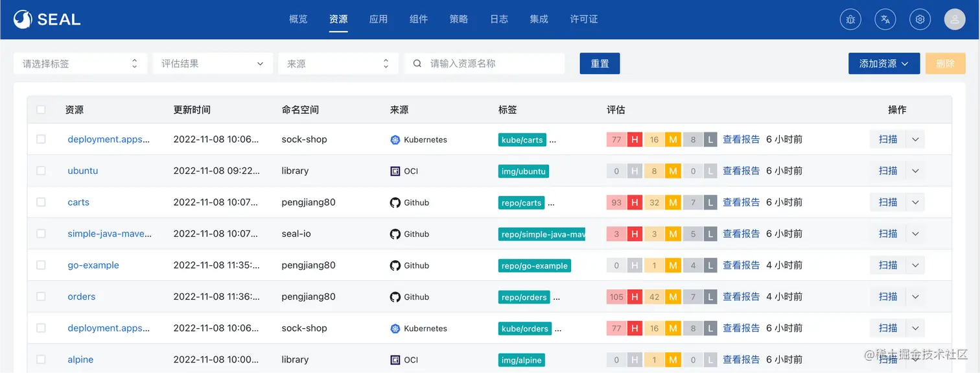Switch to the 概览 tab
Screen dimensions: 980x373
point(298,19)
